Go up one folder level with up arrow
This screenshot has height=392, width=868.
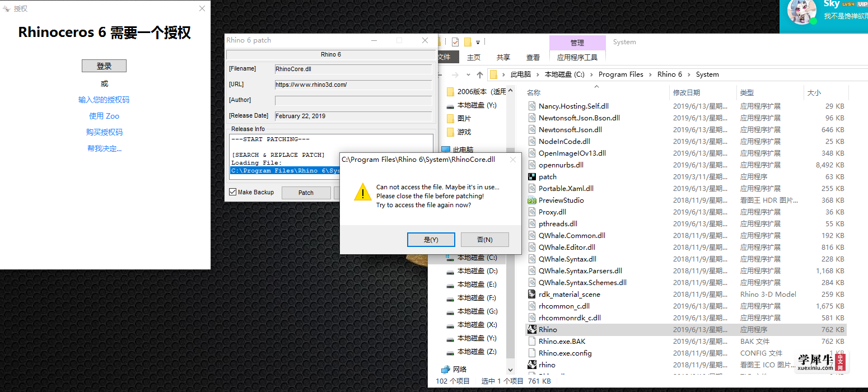point(480,74)
